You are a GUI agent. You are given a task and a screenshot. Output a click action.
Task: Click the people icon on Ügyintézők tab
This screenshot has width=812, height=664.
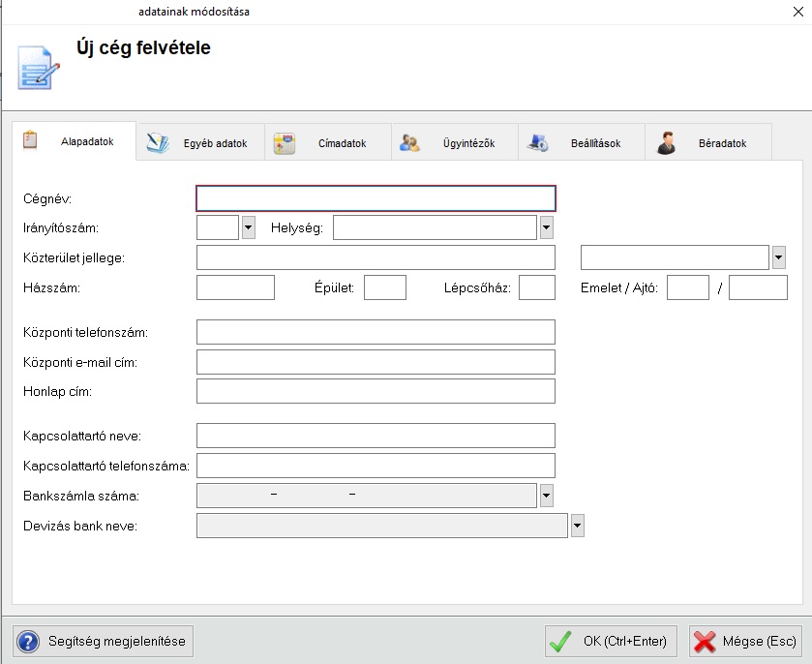[409, 143]
